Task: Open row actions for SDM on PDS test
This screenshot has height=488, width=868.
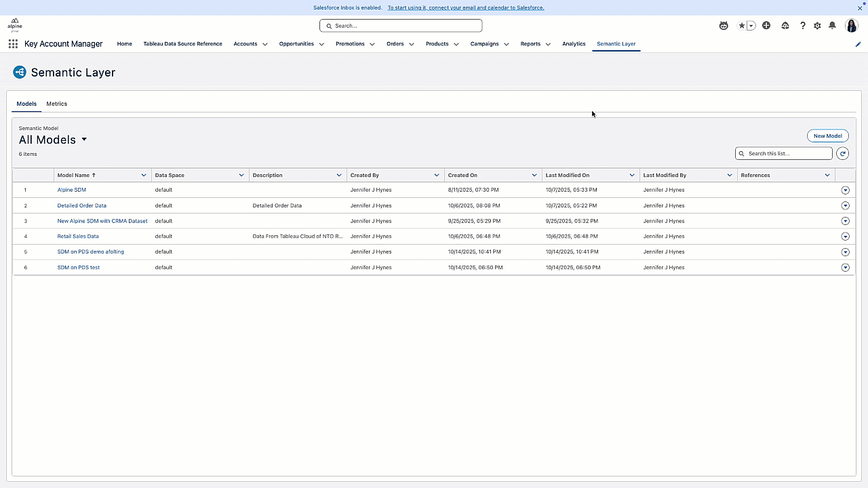Action: coord(845,267)
